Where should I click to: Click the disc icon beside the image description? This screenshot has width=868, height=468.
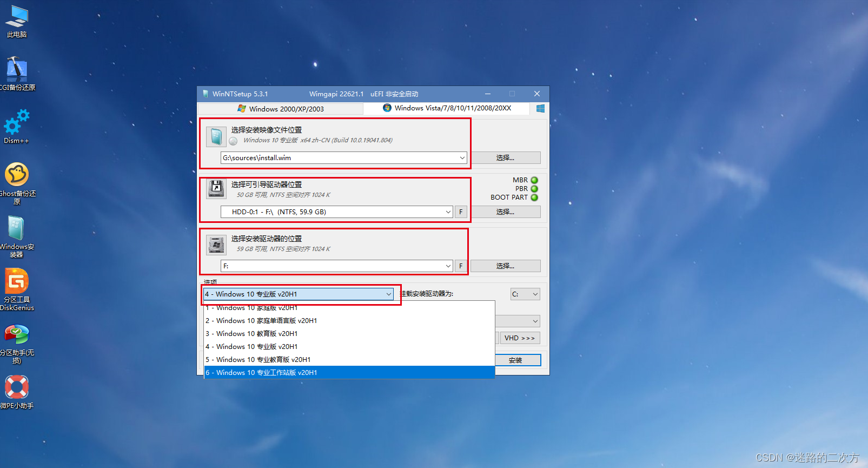coord(233,141)
